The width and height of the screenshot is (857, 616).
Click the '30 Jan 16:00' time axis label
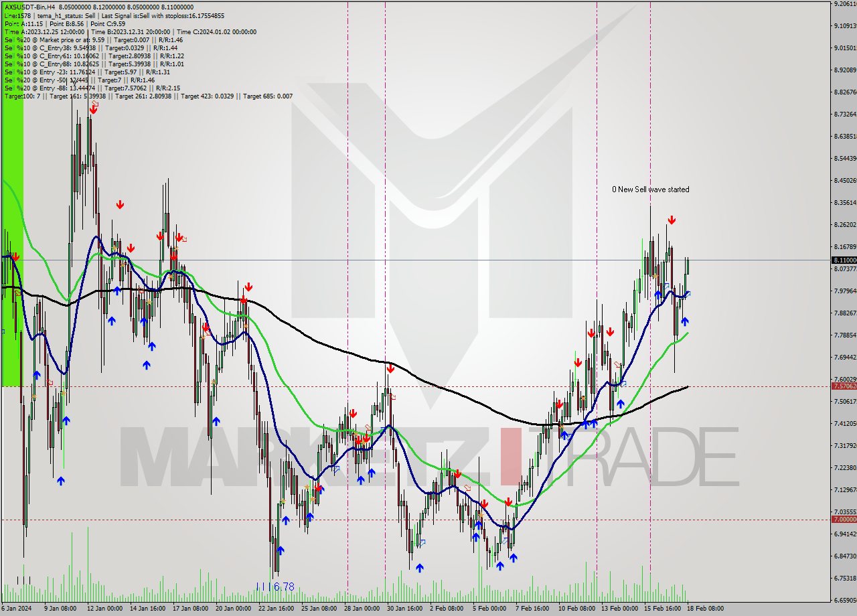pos(404,609)
